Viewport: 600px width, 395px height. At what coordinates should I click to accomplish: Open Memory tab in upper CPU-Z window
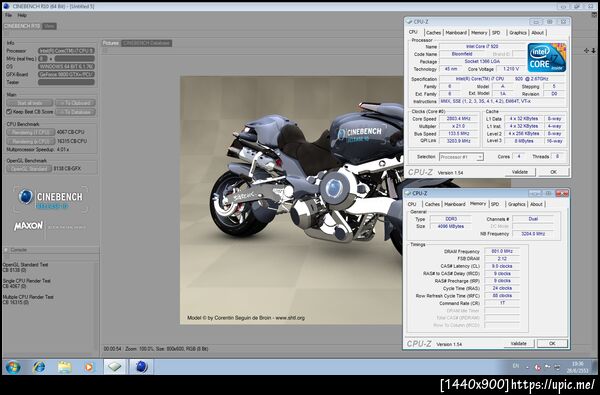tap(479, 33)
